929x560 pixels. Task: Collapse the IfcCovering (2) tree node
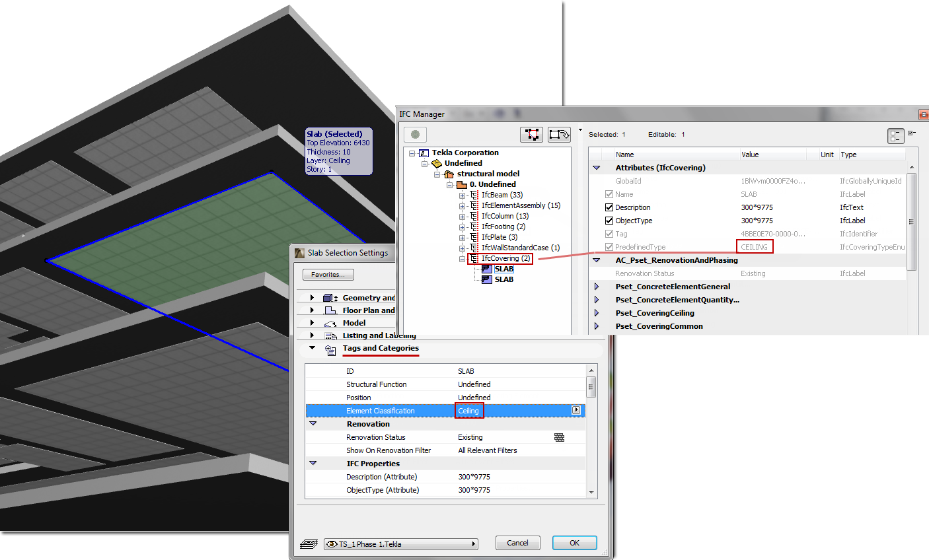[463, 259]
